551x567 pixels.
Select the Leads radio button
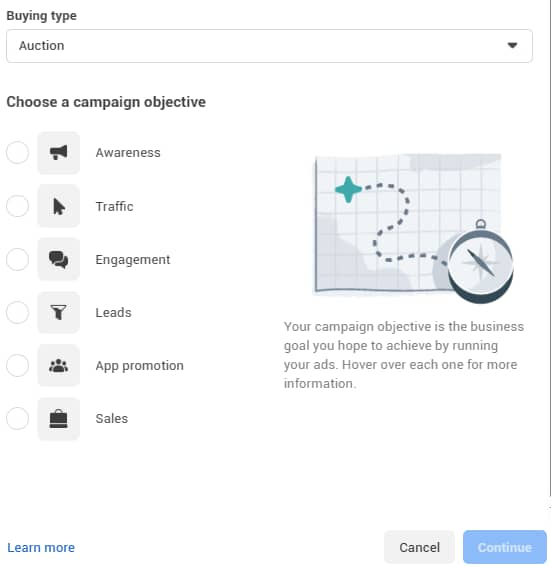click(17, 312)
